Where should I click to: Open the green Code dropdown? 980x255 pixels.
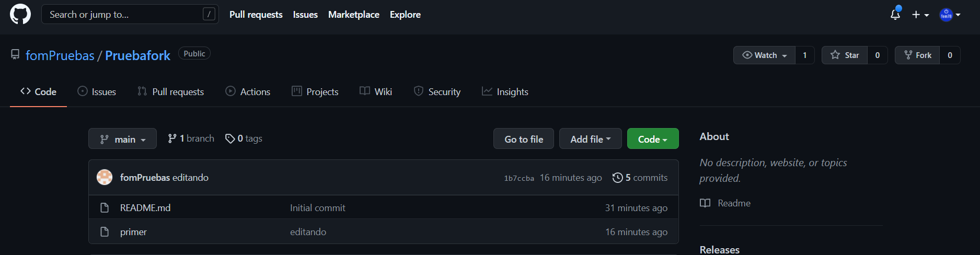click(653, 138)
